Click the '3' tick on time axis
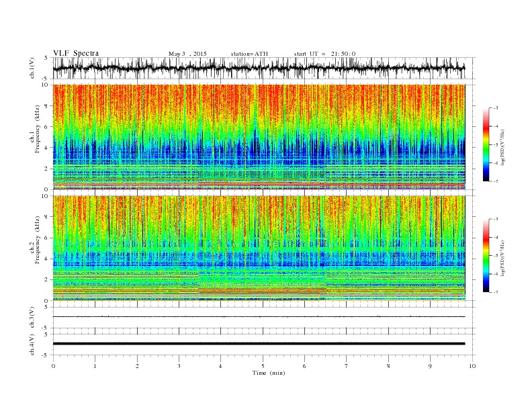Image resolution: width=532 pixels, height=411 pixels. tap(179, 366)
